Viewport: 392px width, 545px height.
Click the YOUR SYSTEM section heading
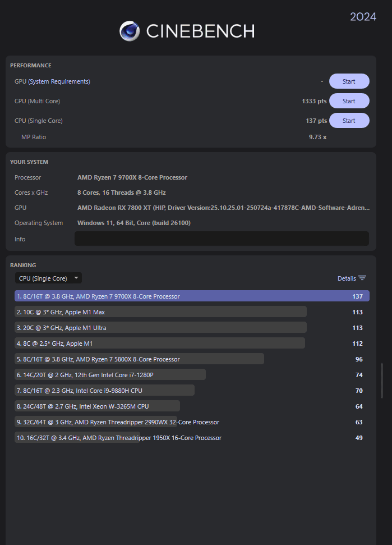[x=29, y=162]
